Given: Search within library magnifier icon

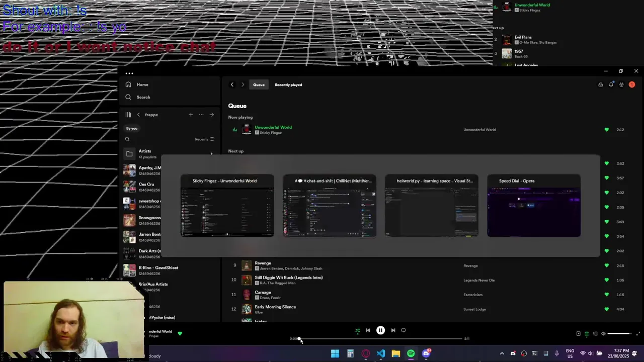Looking at the screenshot, I should point(127,139).
